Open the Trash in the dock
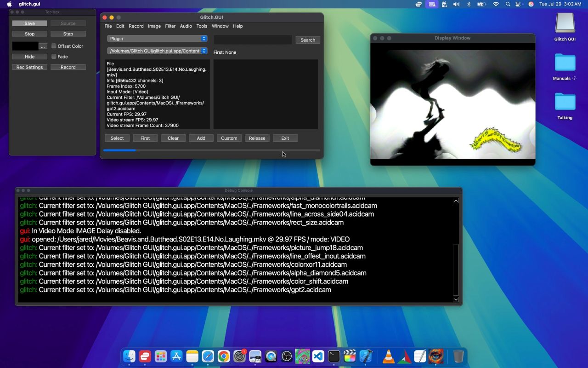Viewport: 588px width, 368px height. coord(458,356)
